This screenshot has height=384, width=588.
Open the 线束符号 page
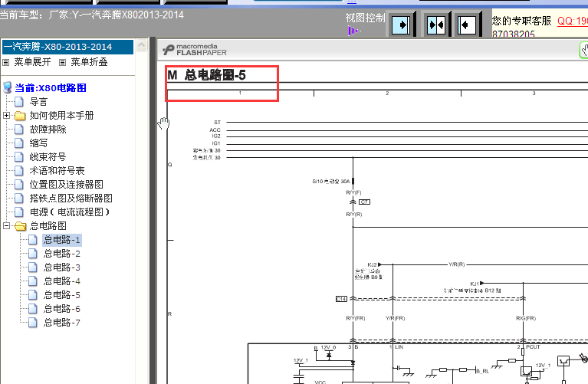point(48,157)
